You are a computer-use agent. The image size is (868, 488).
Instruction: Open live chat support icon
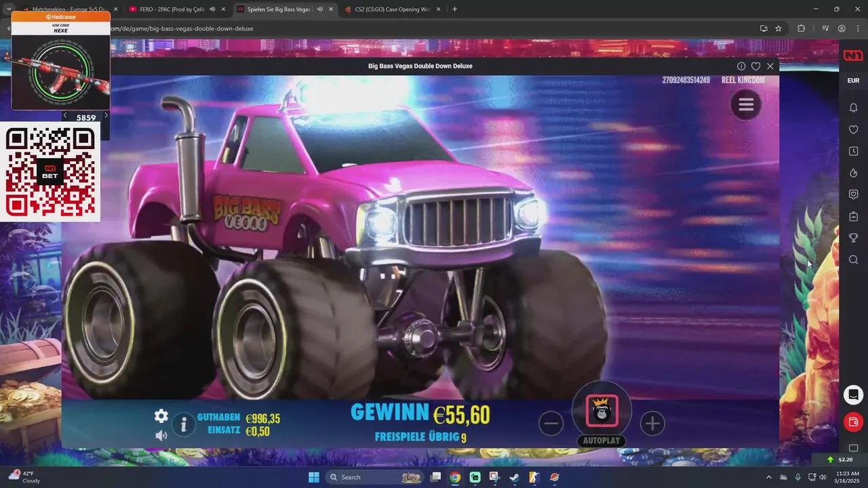tap(854, 394)
